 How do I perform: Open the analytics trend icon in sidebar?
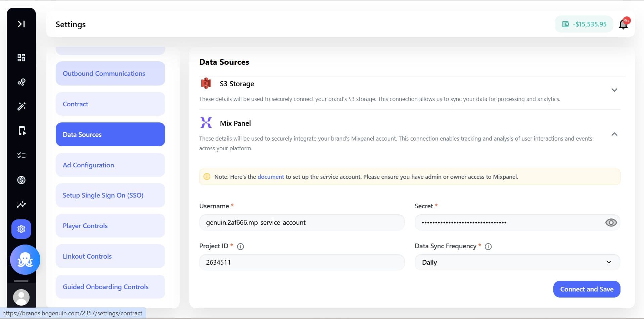coord(21,204)
